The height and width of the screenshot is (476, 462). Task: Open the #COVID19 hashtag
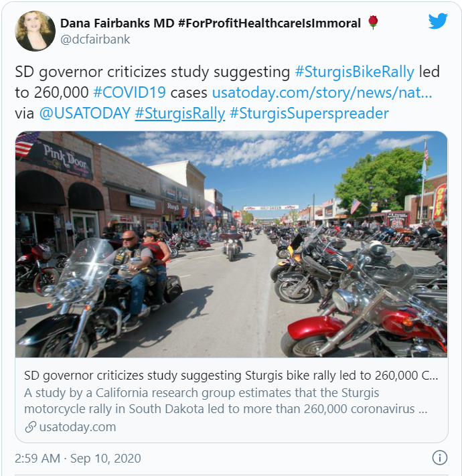(x=130, y=92)
